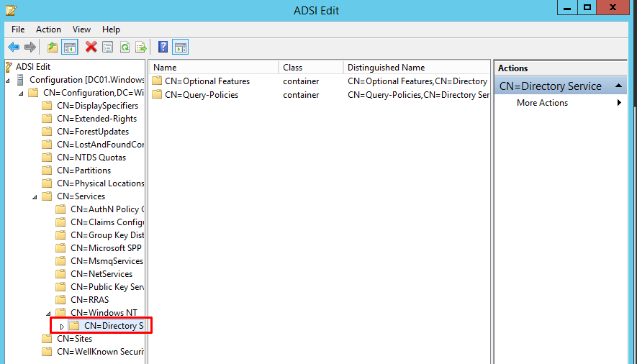The image size is (637, 364).
Task: Select CN=Sites in the tree
Action: 74,339
